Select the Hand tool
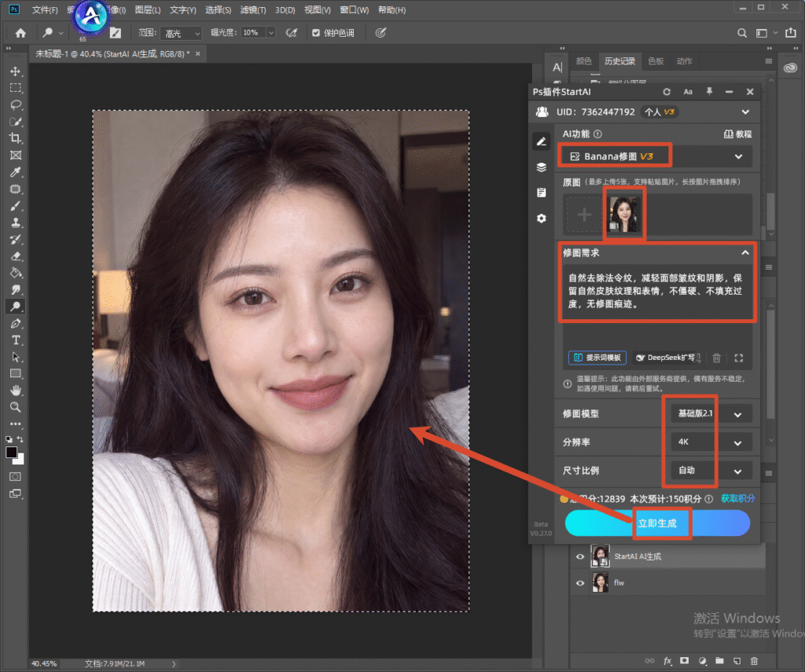 [x=16, y=391]
